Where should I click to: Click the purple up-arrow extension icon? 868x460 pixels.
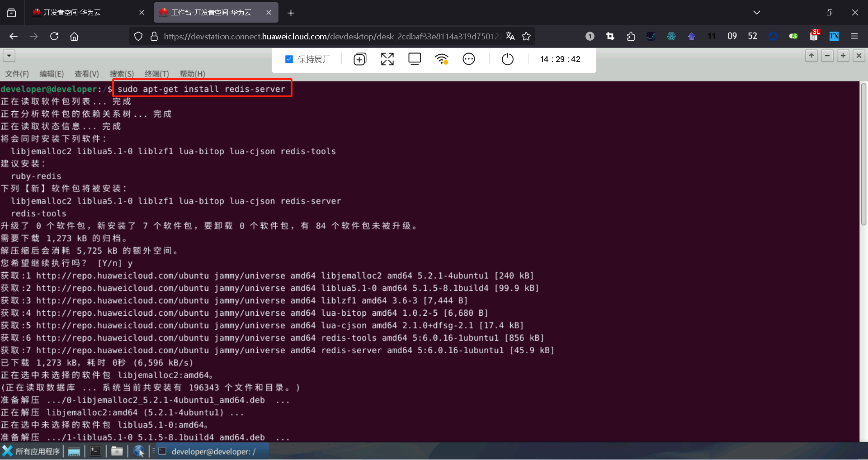point(692,36)
